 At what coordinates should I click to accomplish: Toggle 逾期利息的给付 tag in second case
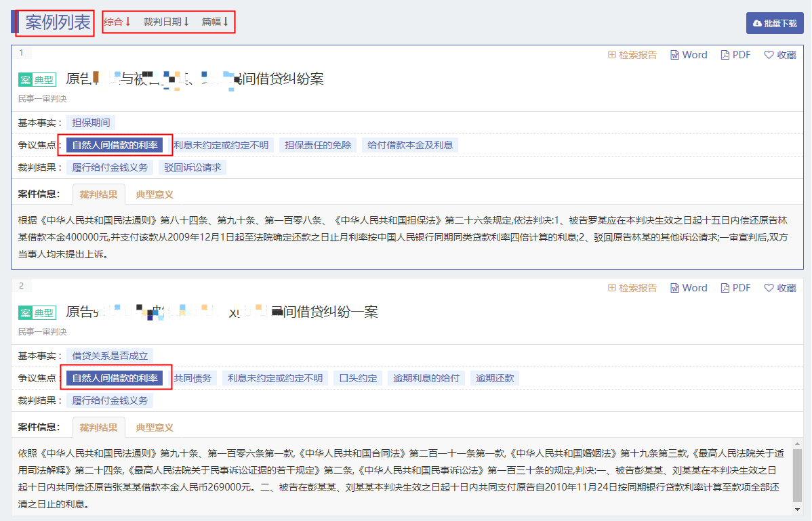point(426,378)
